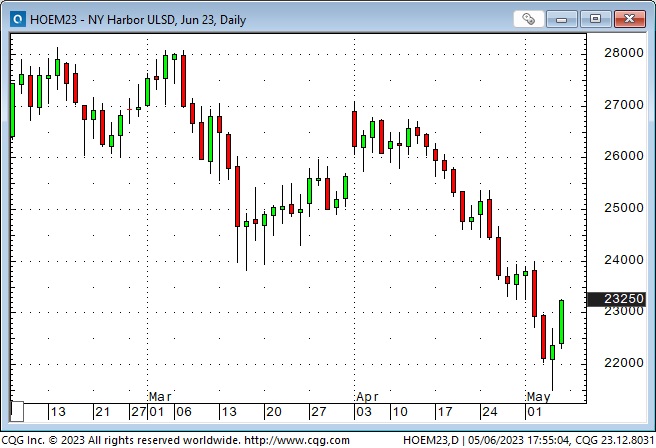The image size is (656, 448).
Task: Click the 'CQG 23.12.8031' version text
Action: [615, 440]
